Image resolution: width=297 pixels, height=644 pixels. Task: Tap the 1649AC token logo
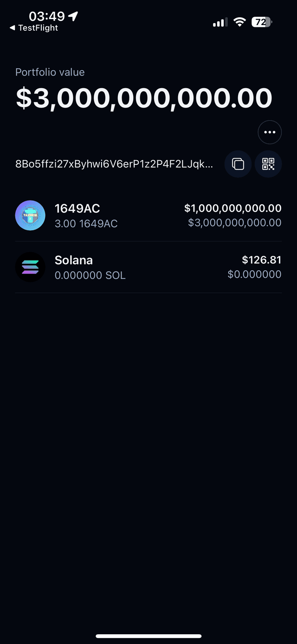point(30,215)
